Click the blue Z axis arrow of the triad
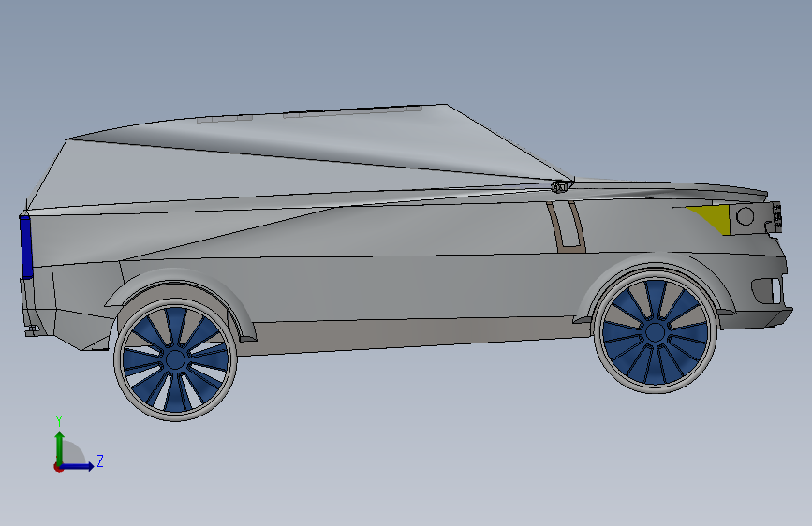The width and height of the screenshot is (812, 526). (78, 466)
